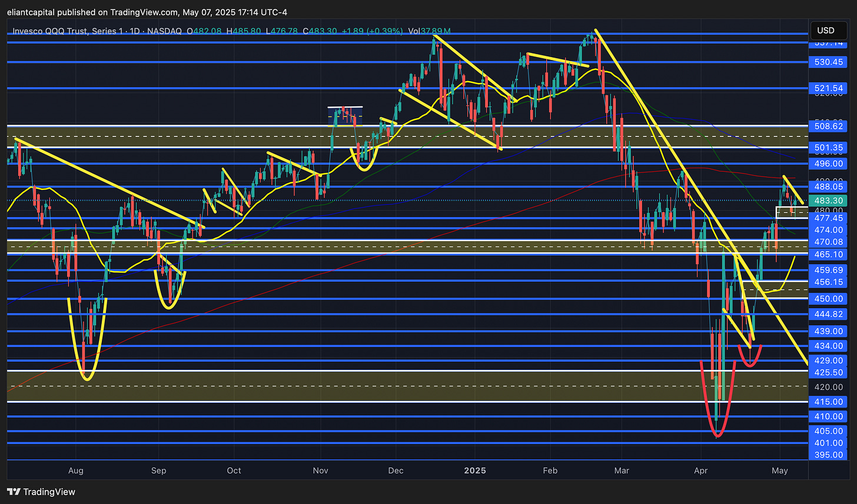857x504 pixels.
Task: Select the 459.69 price label
Action: tap(828, 270)
